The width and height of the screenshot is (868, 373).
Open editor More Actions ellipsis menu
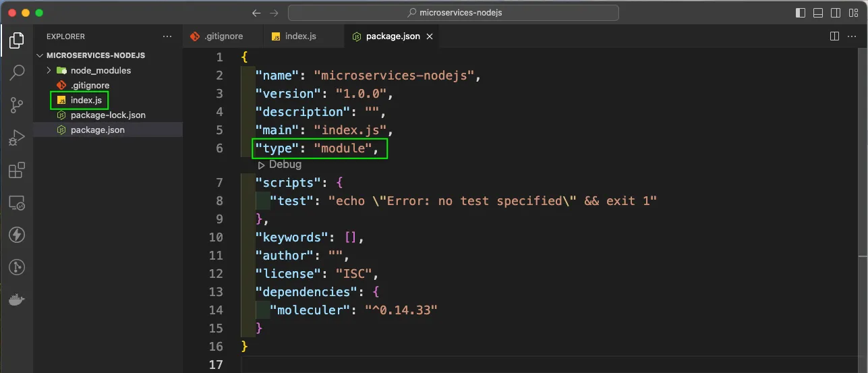tap(853, 36)
